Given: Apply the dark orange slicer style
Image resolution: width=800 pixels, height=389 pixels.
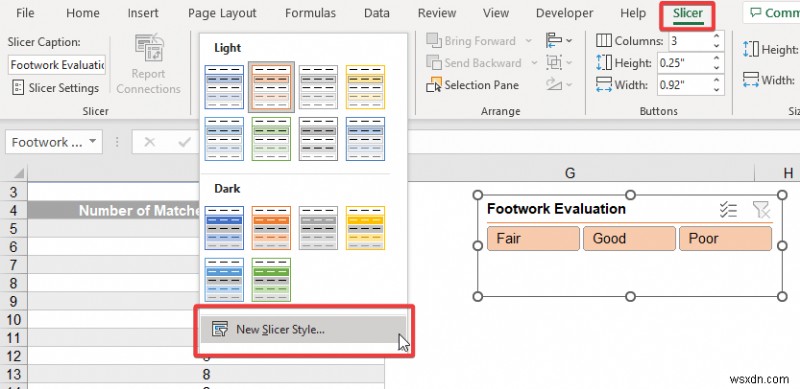Looking at the screenshot, I should pyautogui.click(x=271, y=228).
